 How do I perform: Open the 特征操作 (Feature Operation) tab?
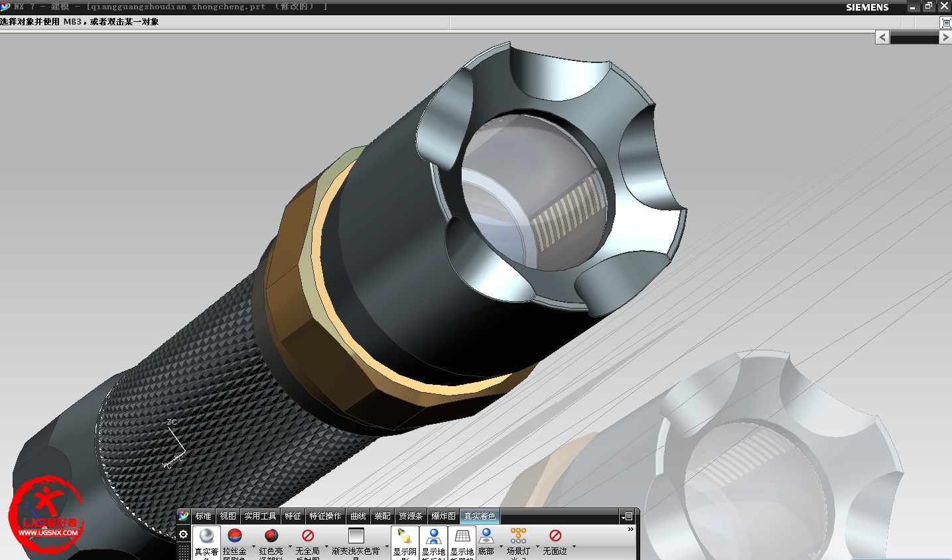tap(325, 516)
